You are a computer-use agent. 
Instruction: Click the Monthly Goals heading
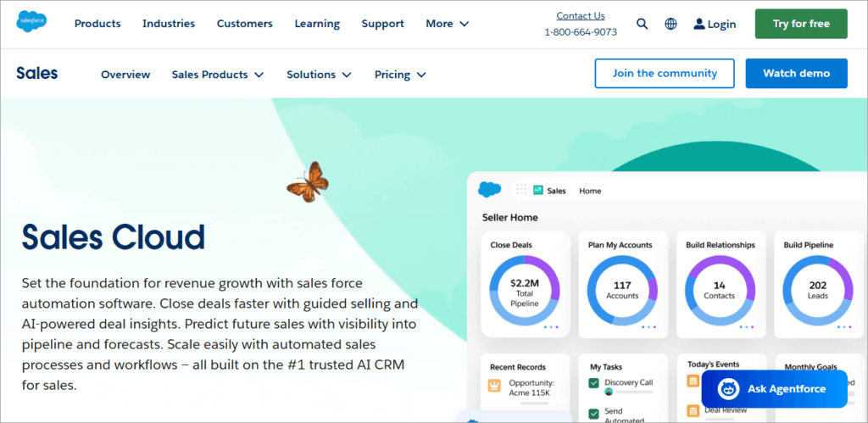click(x=810, y=367)
